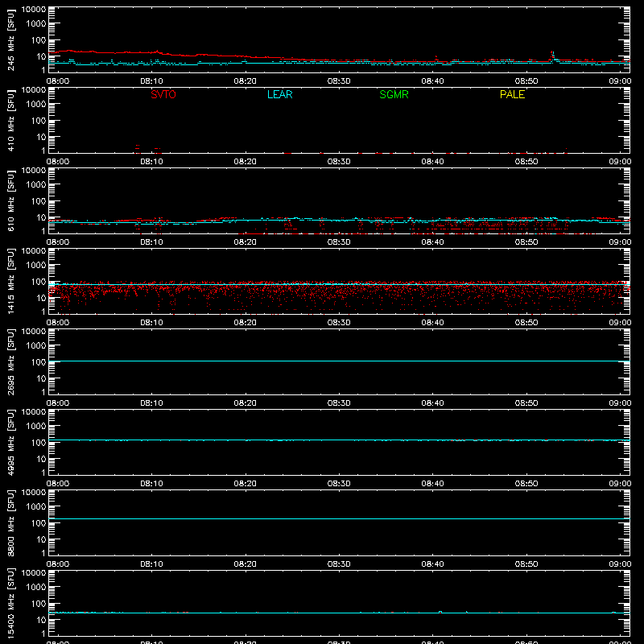Click the 08:00 label under 8800 MHz panel
Screen dimensions: 644x644
pyautogui.click(x=57, y=564)
